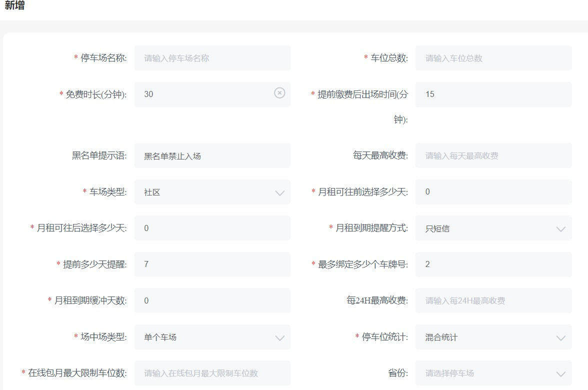Open the 停车位统计 dropdown
The height and width of the screenshot is (390, 588).
point(560,338)
